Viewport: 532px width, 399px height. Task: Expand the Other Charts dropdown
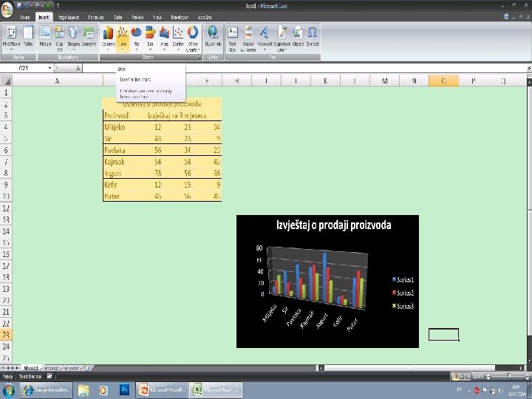[x=193, y=38]
